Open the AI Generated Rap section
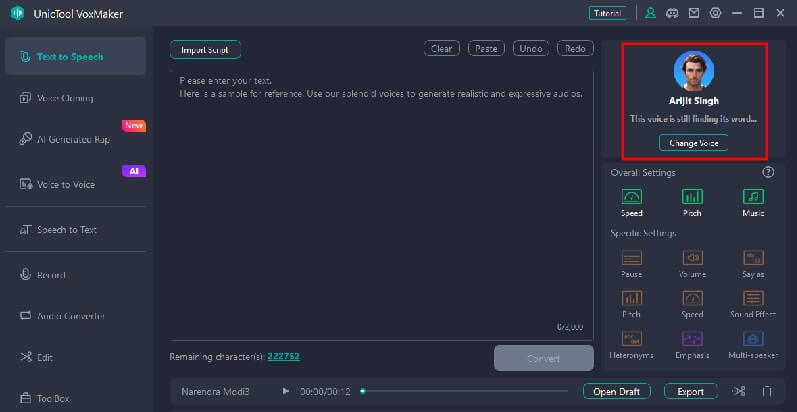 coord(73,140)
